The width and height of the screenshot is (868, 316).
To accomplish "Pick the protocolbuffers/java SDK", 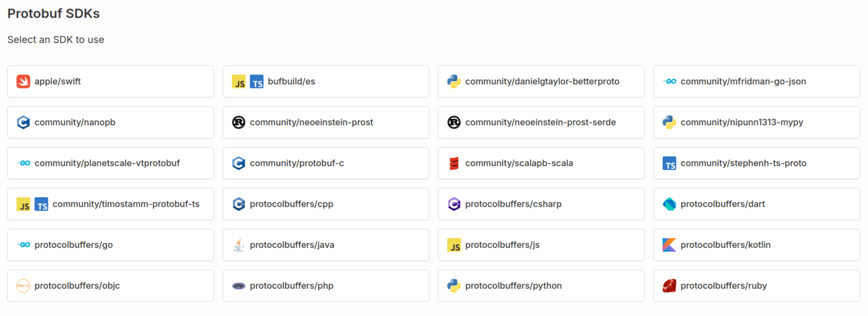I will pyautogui.click(x=326, y=245).
